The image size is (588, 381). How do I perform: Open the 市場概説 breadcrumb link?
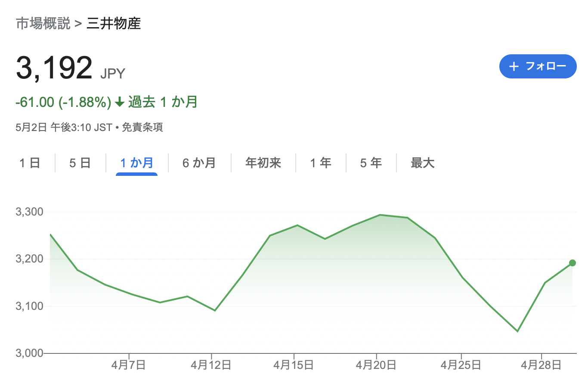[43, 24]
